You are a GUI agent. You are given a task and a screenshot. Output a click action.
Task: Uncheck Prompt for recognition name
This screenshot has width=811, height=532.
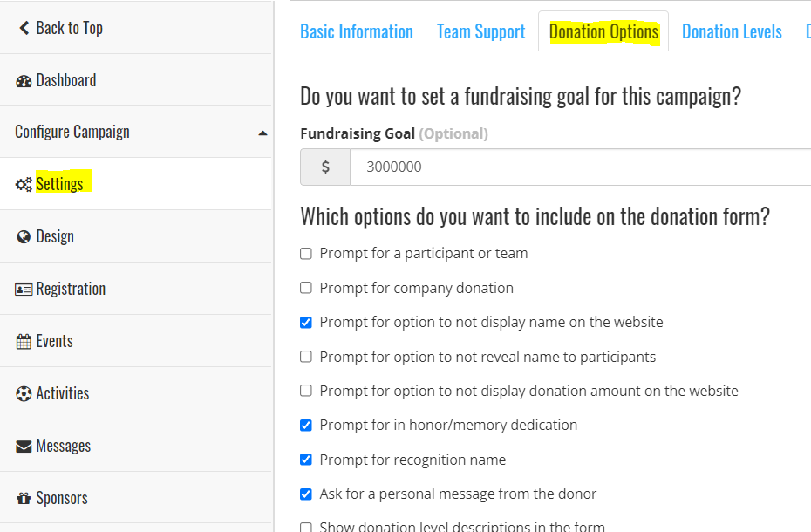click(x=306, y=460)
